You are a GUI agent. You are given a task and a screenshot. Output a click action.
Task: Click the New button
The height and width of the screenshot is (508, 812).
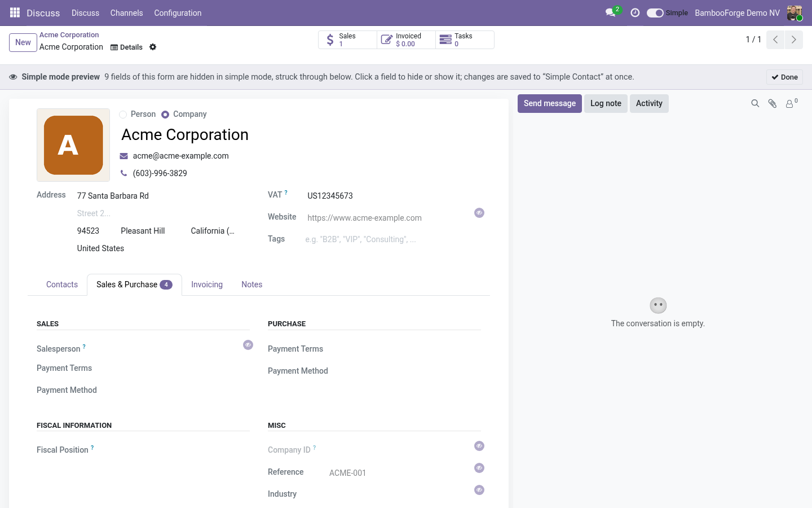23,42
